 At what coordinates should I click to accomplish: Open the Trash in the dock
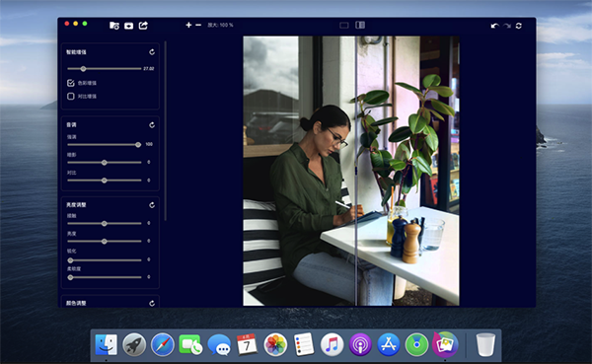485,344
